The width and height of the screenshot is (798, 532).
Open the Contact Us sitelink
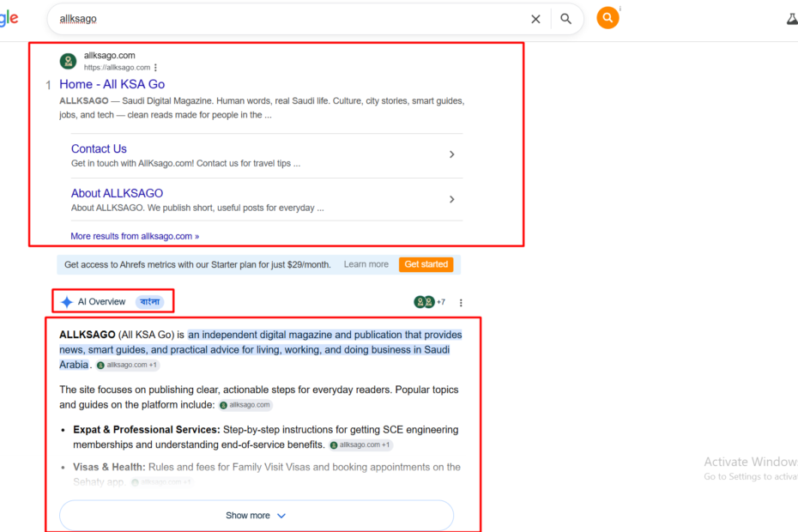point(99,148)
